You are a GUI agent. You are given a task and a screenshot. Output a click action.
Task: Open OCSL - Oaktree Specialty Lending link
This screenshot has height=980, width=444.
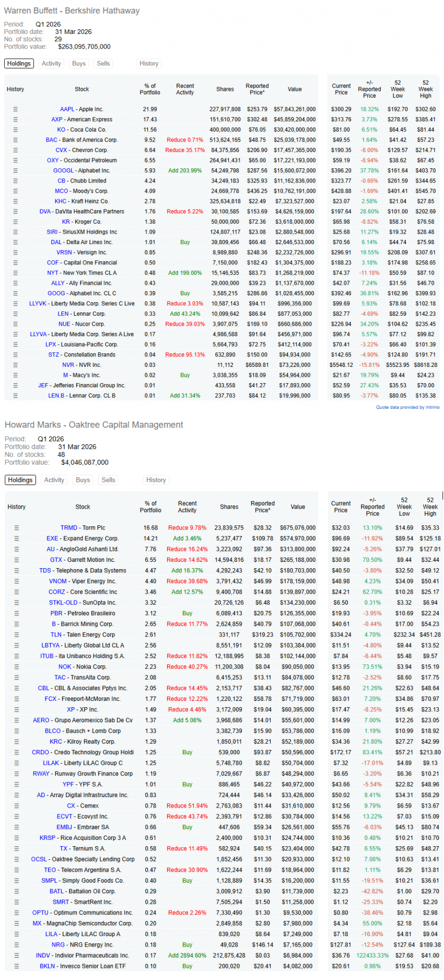pyautogui.click(x=83, y=859)
